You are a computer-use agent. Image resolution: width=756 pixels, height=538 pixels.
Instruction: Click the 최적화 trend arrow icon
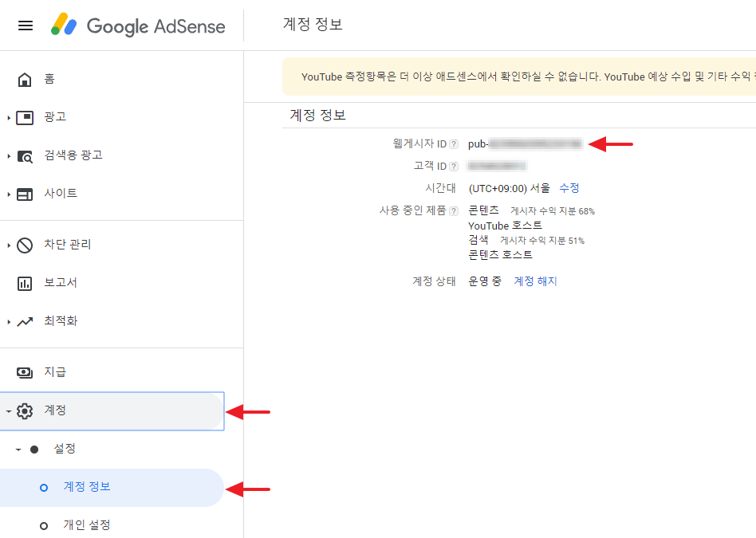coord(25,321)
